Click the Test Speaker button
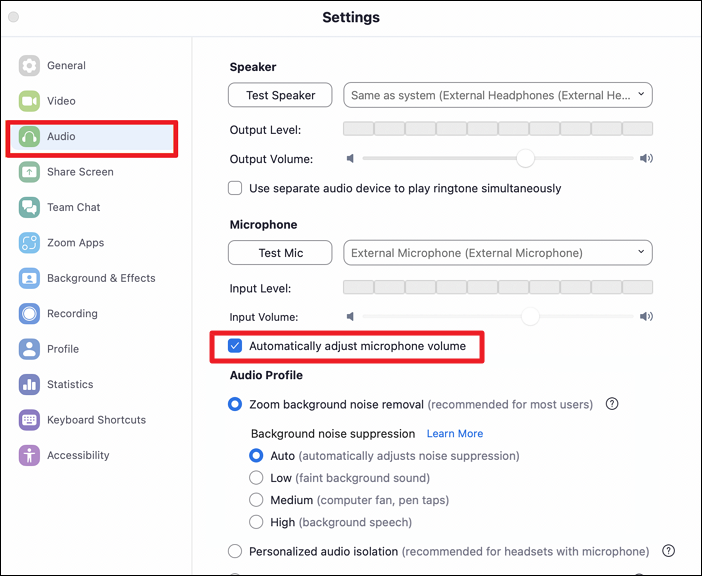 [280, 95]
